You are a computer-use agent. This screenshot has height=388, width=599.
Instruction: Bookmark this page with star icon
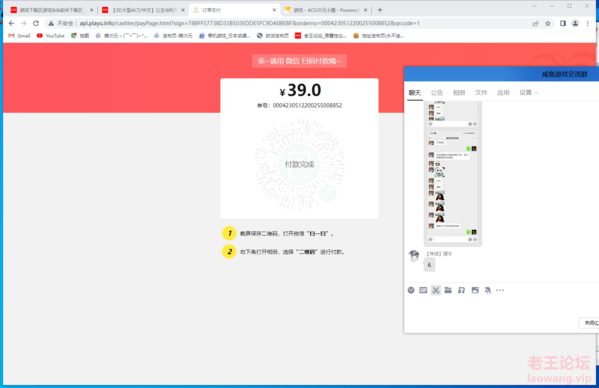coord(548,23)
